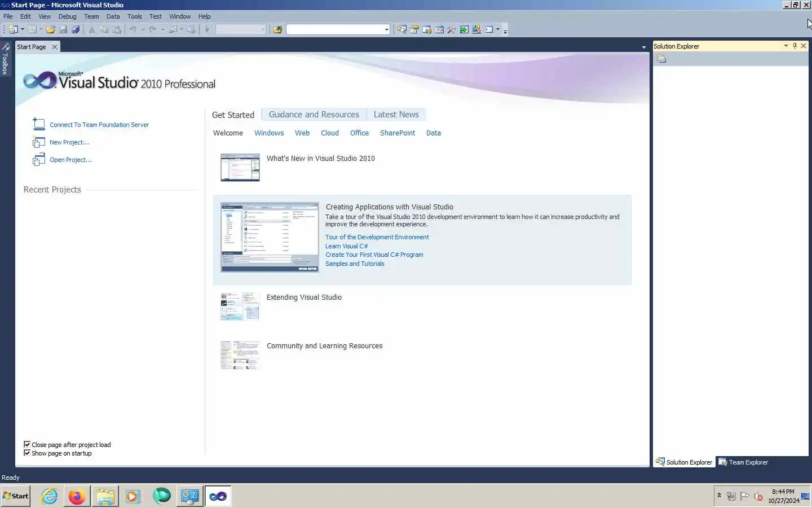Image resolution: width=812 pixels, height=508 pixels.
Task: Switch to the Latest News tab
Action: point(396,115)
